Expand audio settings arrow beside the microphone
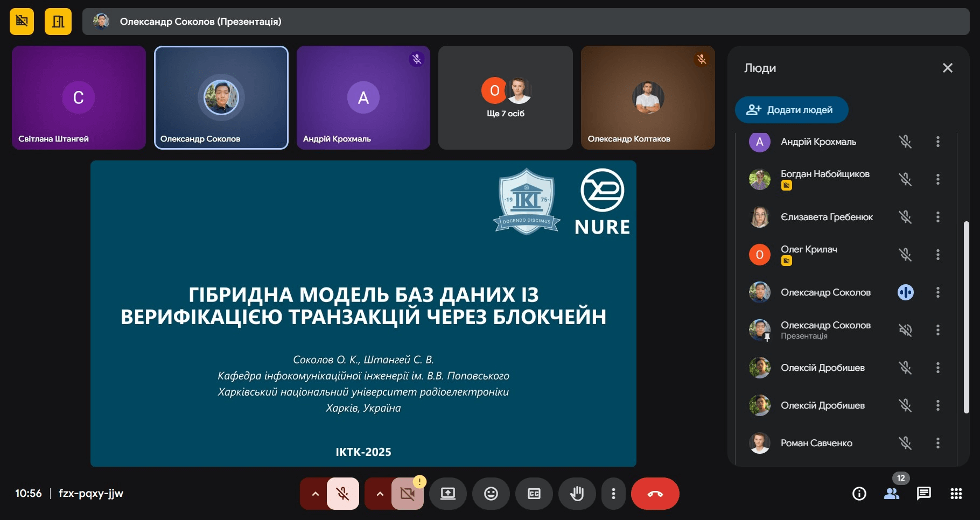The width and height of the screenshot is (980, 520). 315,494
